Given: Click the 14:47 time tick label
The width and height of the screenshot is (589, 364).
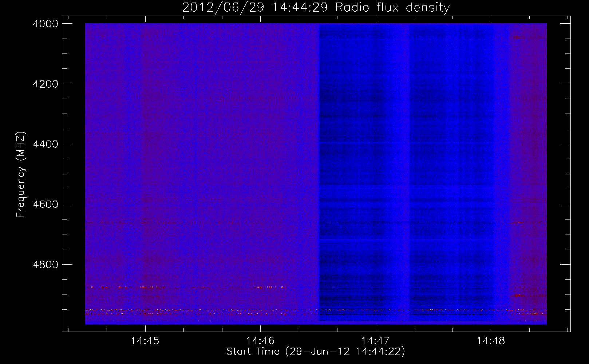Looking at the screenshot, I should point(375,341).
